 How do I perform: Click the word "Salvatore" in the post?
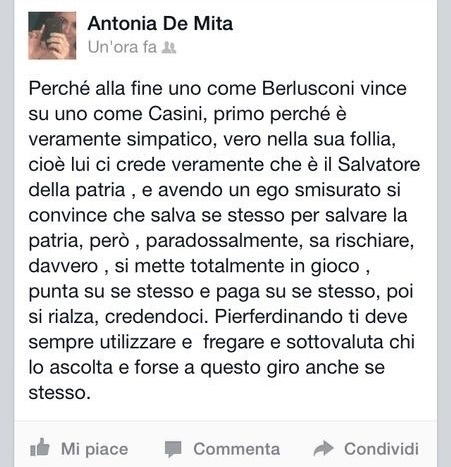coord(379,165)
